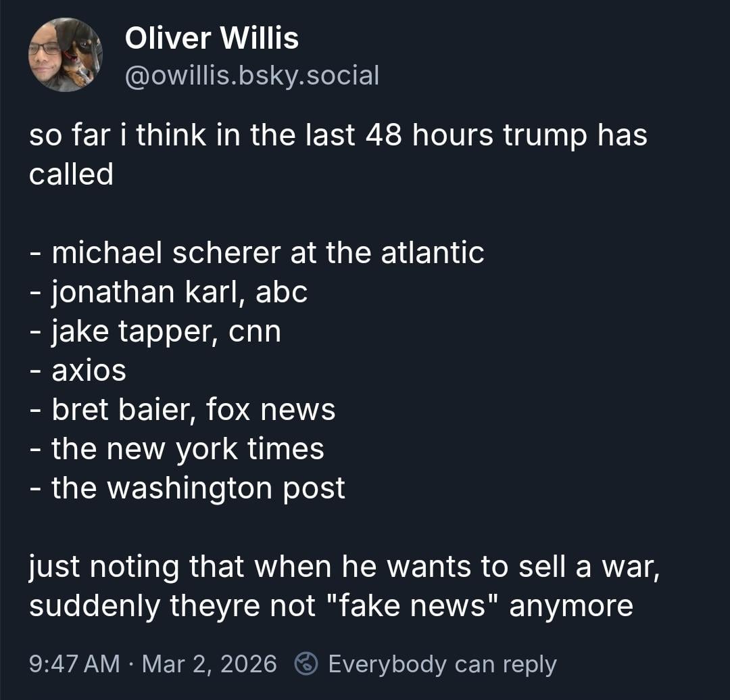
Task: Click the word "called" in the post
Action: click(x=71, y=174)
